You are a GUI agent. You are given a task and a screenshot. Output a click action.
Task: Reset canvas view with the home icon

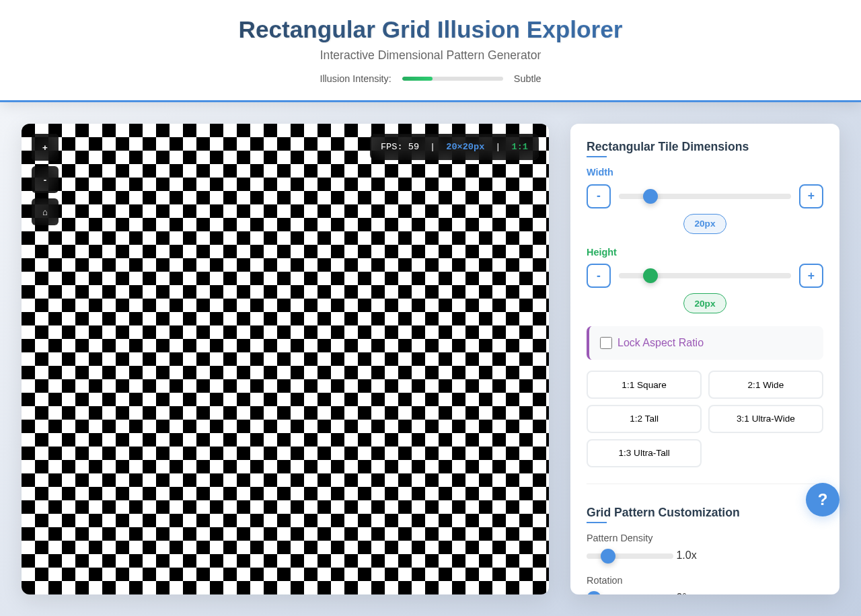point(44,212)
